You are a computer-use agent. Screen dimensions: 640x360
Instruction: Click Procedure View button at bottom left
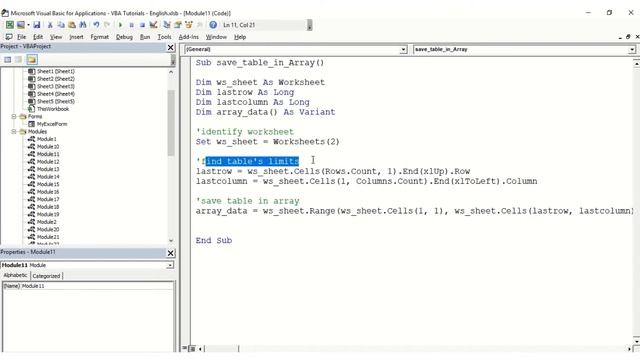(x=185, y=349)
